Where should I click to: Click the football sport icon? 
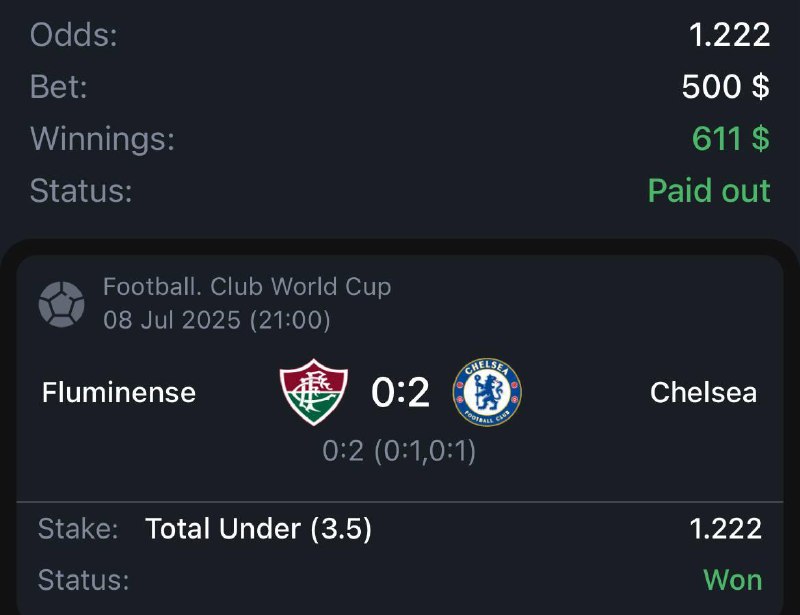coord(61,304)
